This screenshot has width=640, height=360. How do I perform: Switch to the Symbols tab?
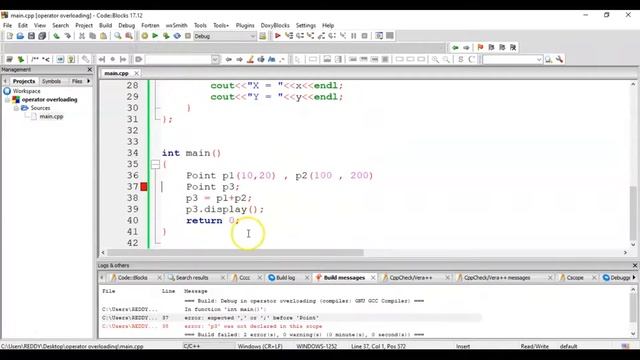51,81
